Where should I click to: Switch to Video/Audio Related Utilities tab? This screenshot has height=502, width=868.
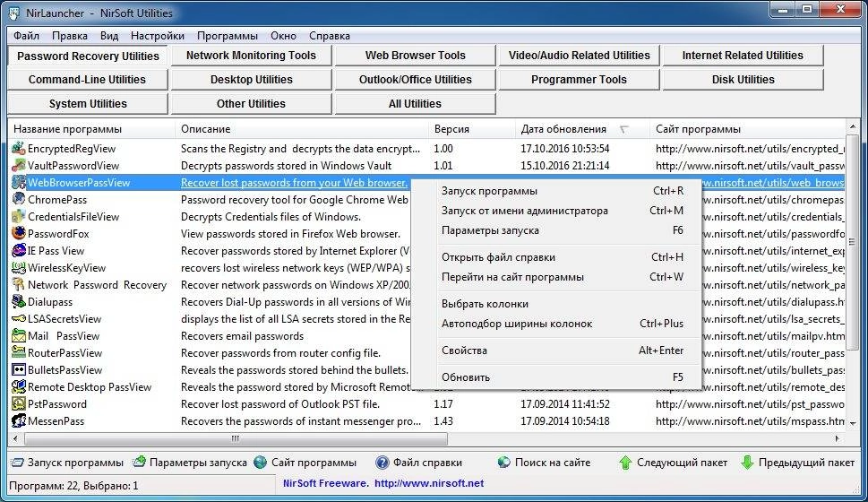(x=579, y=56)
